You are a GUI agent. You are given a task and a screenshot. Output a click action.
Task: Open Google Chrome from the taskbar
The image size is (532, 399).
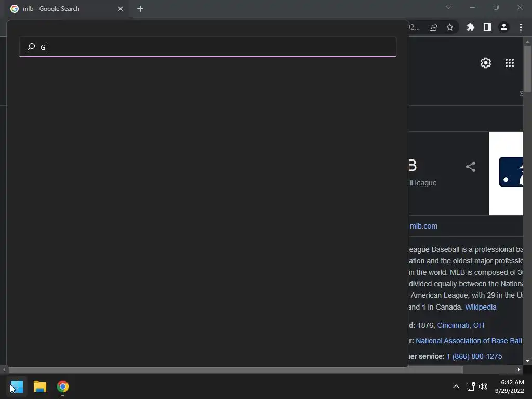coord(63,387)
